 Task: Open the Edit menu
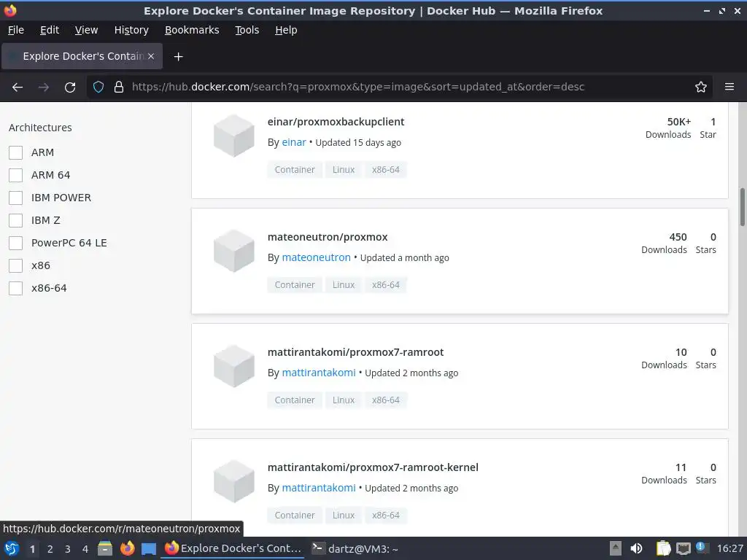point(50,30)
